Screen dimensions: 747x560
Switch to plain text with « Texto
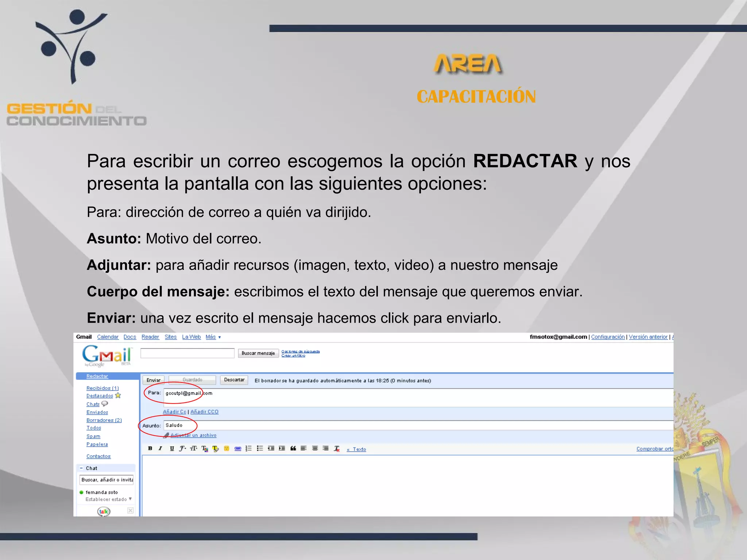356,449
